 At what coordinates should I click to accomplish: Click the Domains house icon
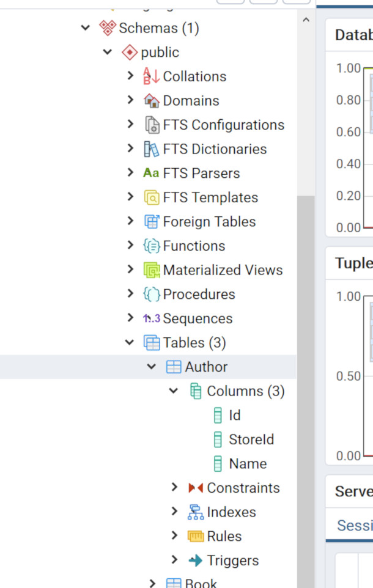[151, 101]
